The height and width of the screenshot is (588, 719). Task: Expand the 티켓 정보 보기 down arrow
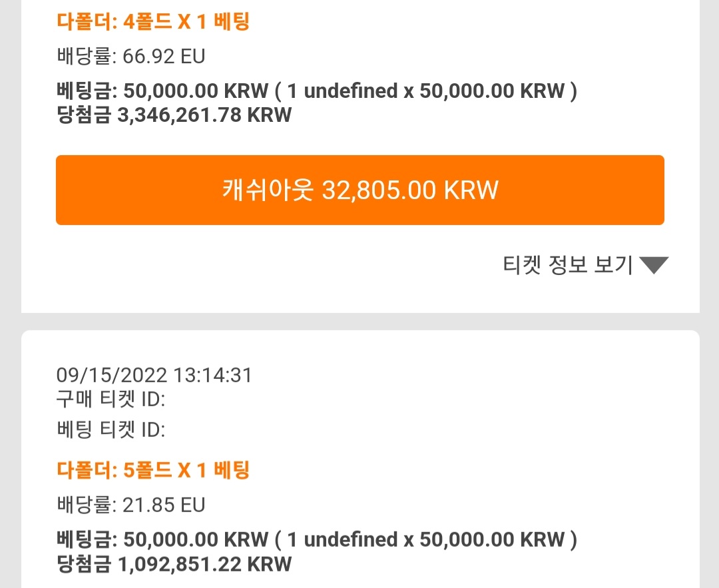point(654,265)
